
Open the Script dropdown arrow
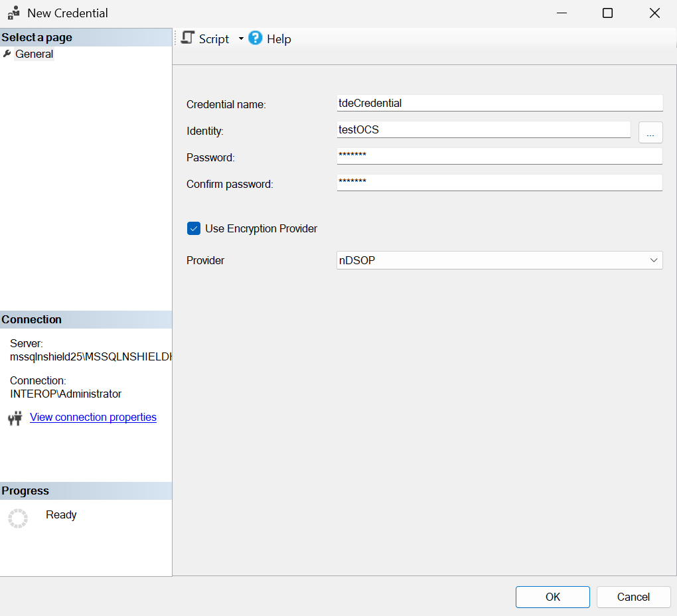click(241, 39)
